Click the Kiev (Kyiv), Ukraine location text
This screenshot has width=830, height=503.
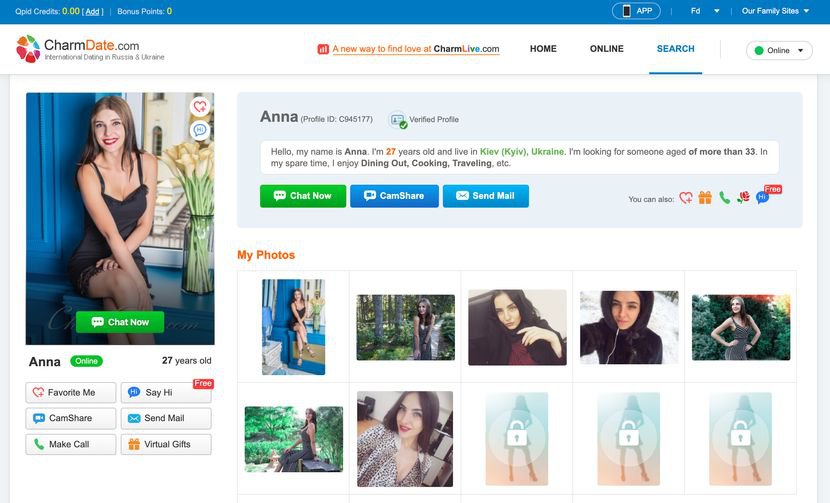[522, 152]
